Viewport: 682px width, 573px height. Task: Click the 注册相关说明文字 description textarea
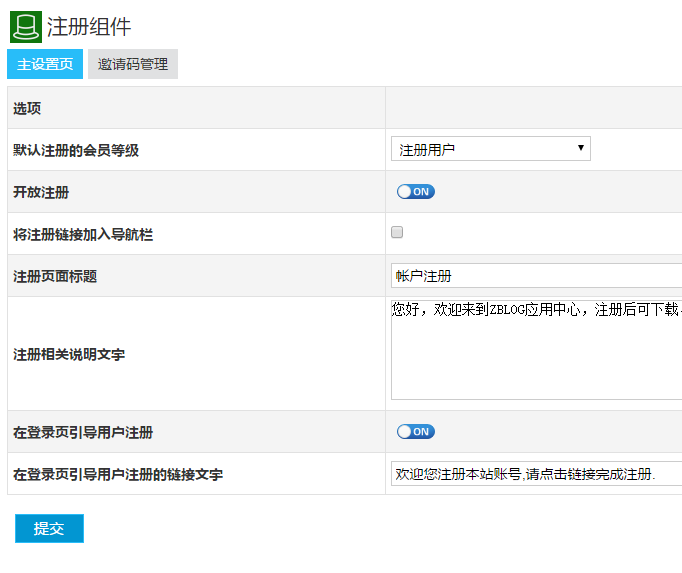pos(535,350)
